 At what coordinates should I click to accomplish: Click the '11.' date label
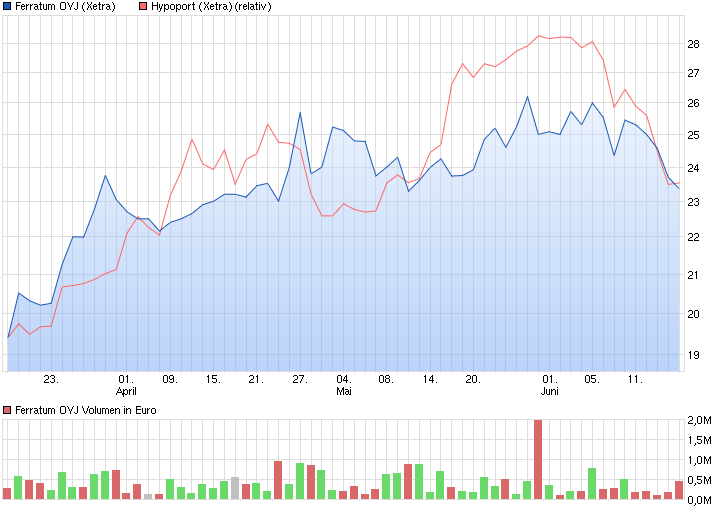point(635,379)
